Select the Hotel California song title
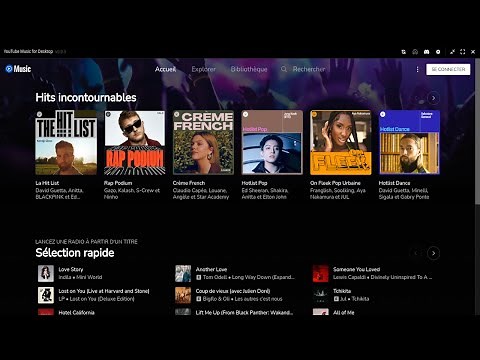Image resolution: width=480 pixels, height=360 pixels. [76, 312]
